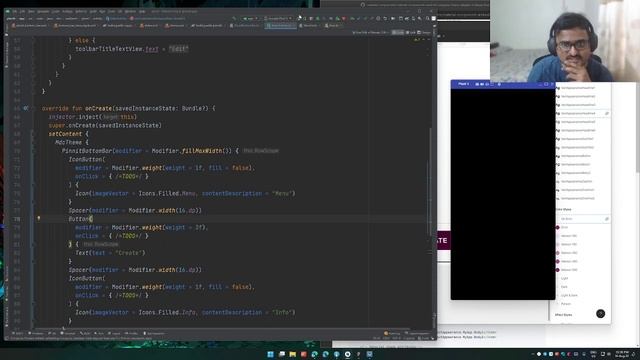The height and width of the screenshot is (360, 640).
Task: Click the icon at right of the styles search field
Action: (x=607, y=219)
